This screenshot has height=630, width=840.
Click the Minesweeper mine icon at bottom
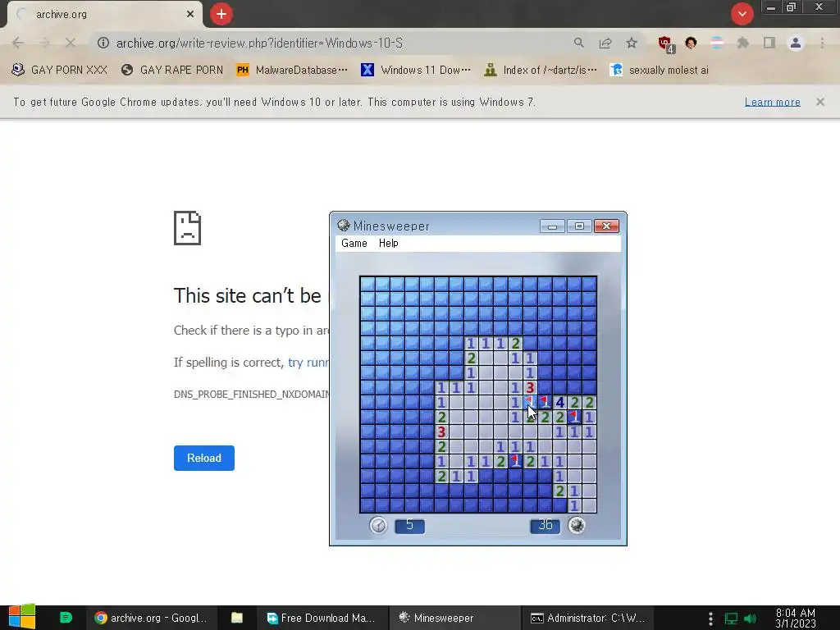(x=577, y=525)
